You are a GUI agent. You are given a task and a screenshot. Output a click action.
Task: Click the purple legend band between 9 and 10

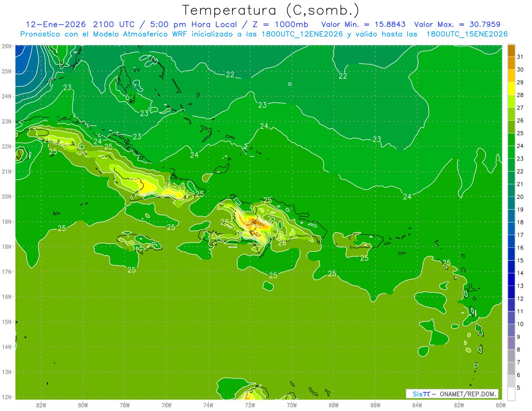click(x=511, y=330)
